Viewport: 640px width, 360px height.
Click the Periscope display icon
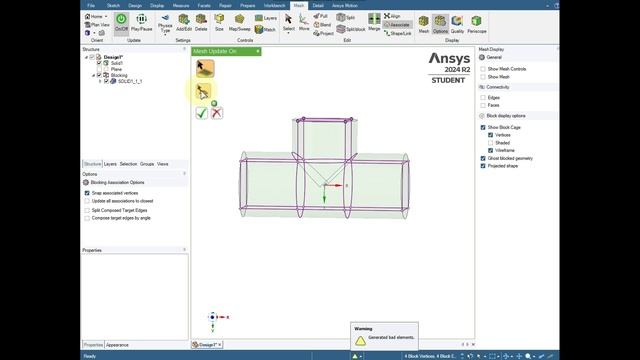[476, 24]
